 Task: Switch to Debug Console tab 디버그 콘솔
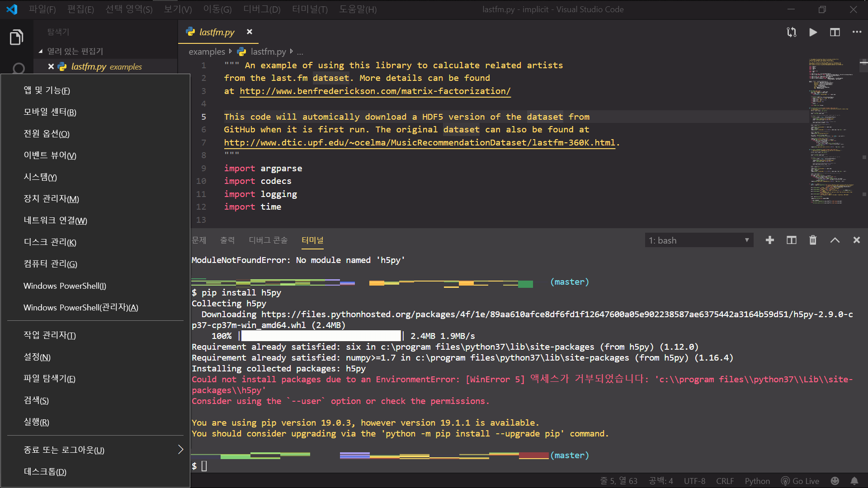268,240
